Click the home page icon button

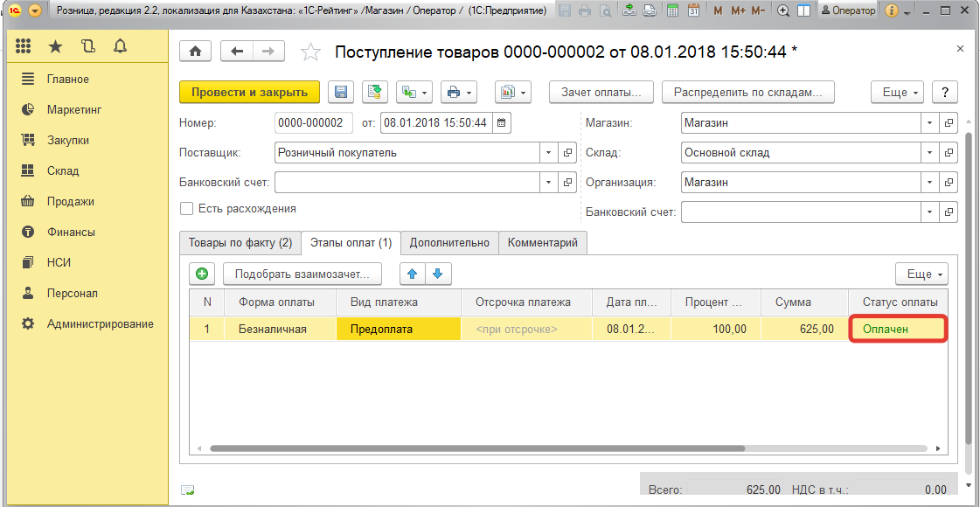point(195,52)
